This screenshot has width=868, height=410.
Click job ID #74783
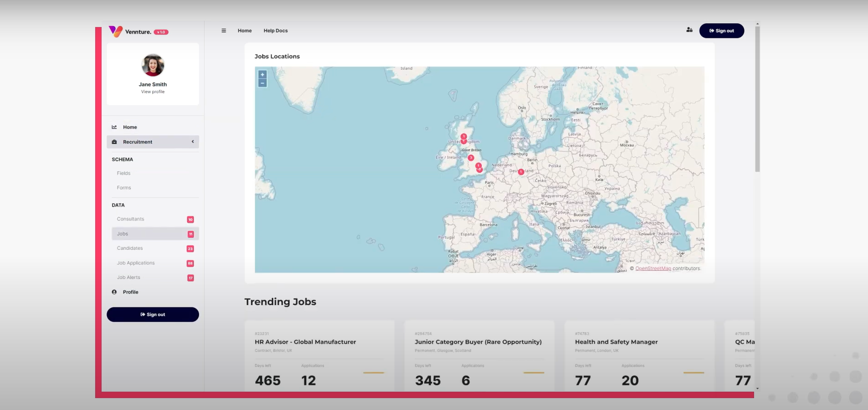[x=582, y=333]
